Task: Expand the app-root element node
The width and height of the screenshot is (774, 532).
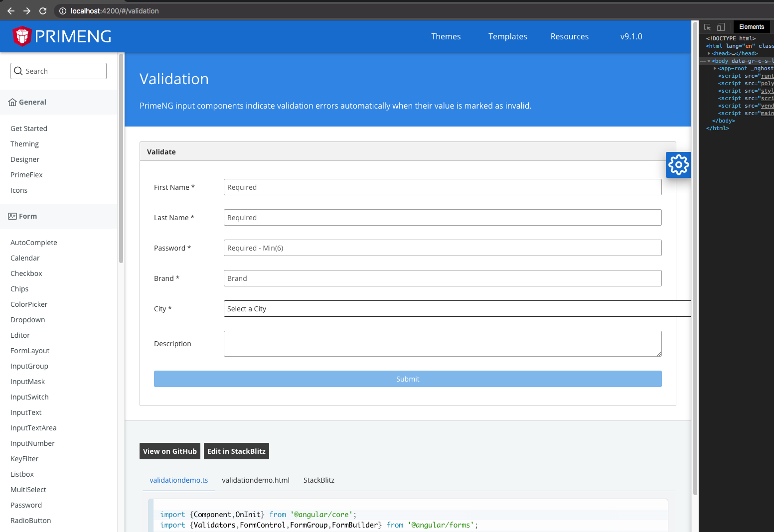Action: [x=715, y=68]
